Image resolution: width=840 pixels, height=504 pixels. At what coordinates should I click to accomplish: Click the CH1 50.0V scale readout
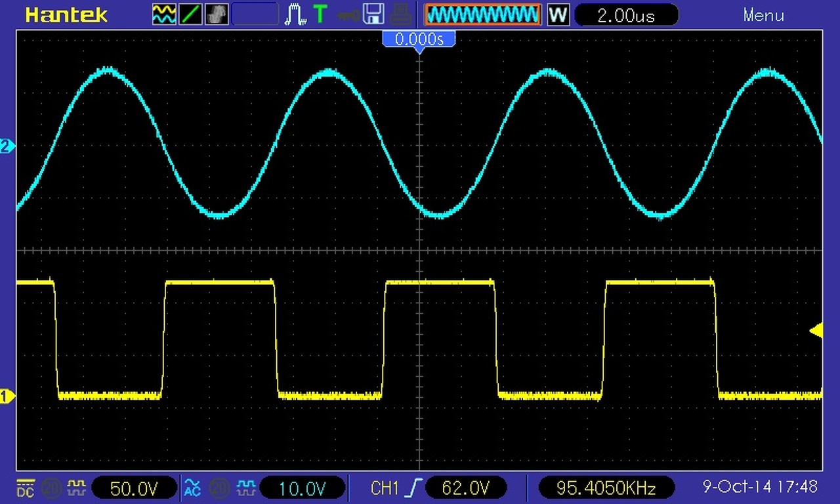[x=134, y=488]
